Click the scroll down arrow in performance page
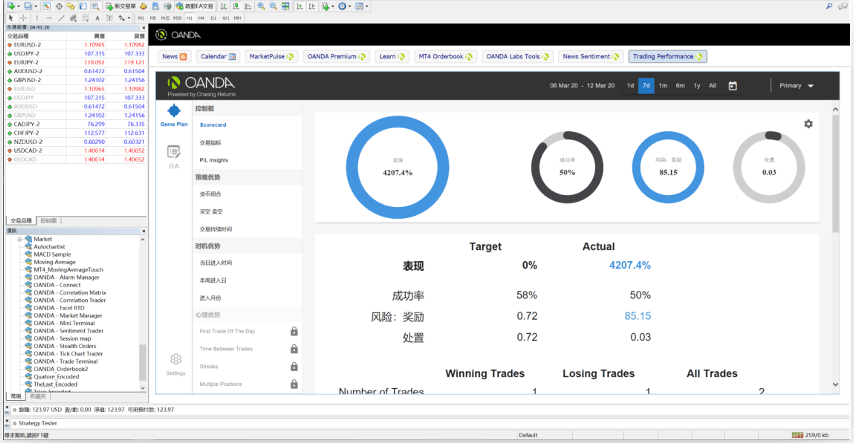This screenshot has height=443, width=854. pos(835,385)
